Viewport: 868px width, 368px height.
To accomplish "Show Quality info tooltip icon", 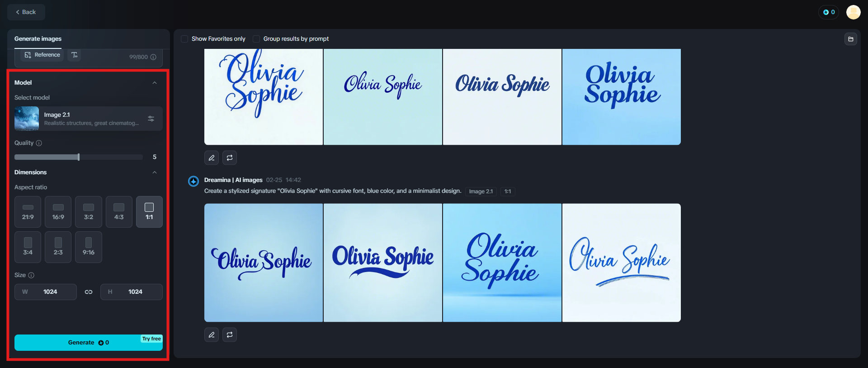I will pyautogui.click(x=39, y=143).
